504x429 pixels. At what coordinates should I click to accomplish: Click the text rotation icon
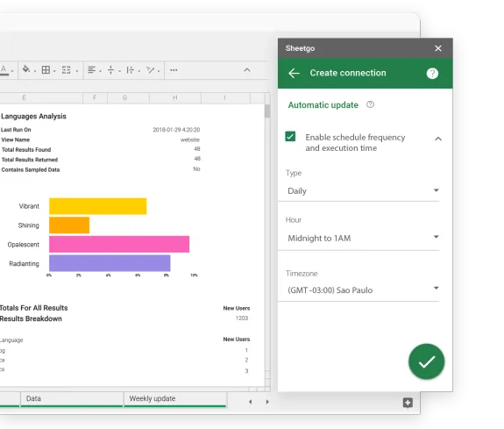[150, 70]
